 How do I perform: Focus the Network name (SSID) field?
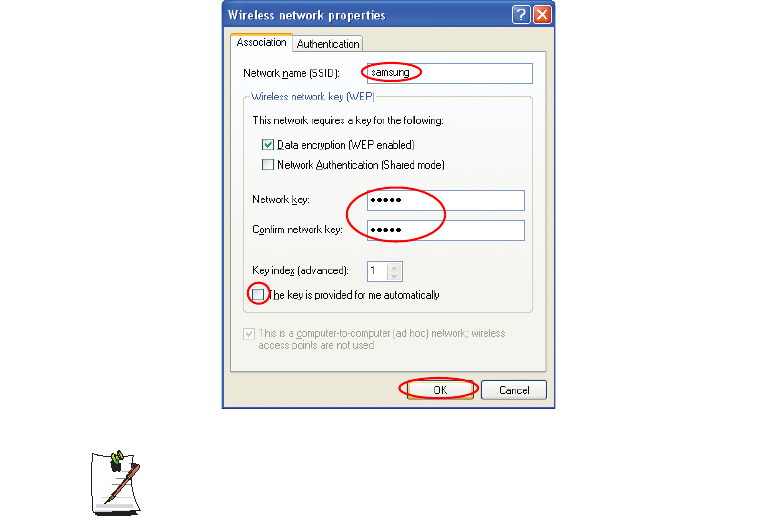(449, 73)
